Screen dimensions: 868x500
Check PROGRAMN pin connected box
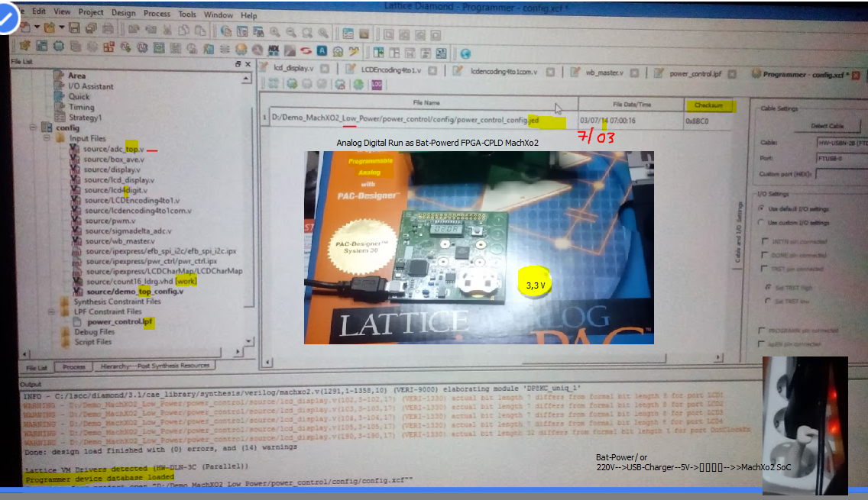coord(762,331)
